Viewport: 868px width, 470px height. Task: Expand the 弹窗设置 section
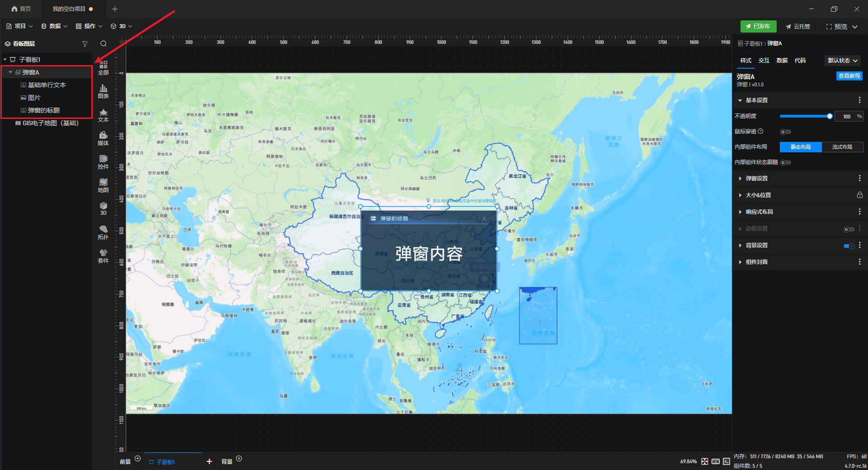(756, 179)
